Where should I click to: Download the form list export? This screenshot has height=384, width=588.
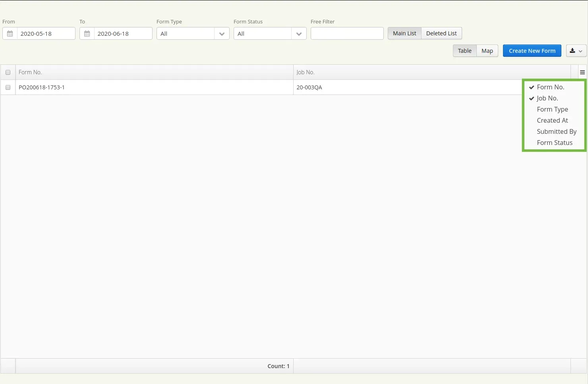point(572,50)
